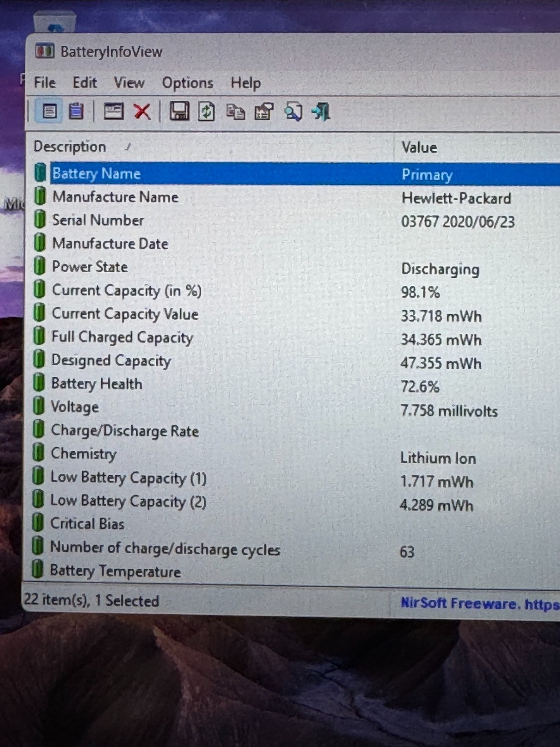Click the 1.717 mWh value cell
Image resolution: width=560 pixels, height=747 pixels.
tap(436, 482)
